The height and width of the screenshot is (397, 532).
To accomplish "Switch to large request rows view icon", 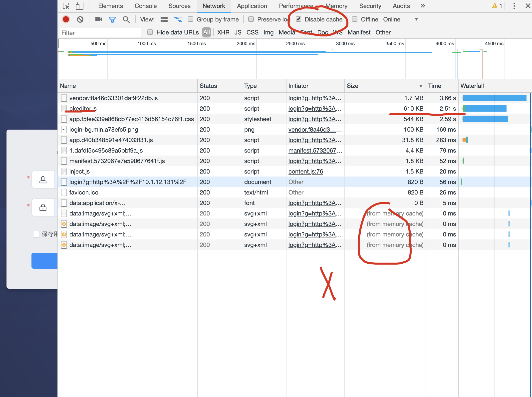I will [x=164, y=19].
